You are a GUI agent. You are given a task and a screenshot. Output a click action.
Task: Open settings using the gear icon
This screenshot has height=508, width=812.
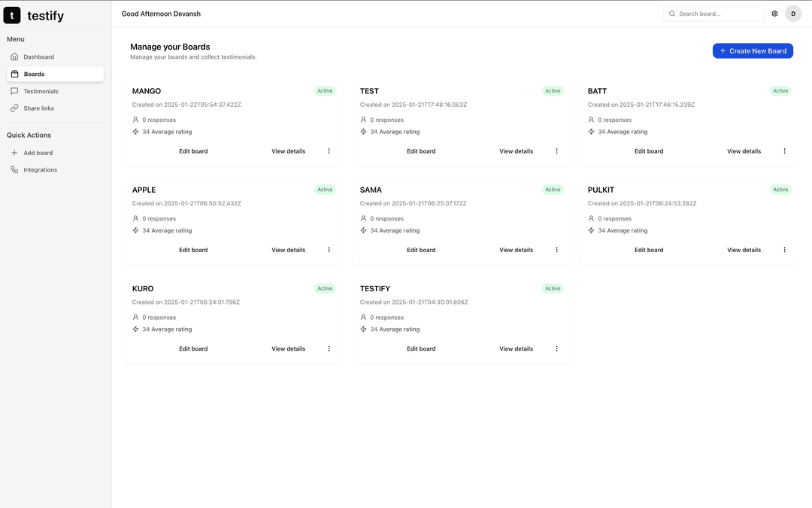[774, 13]
